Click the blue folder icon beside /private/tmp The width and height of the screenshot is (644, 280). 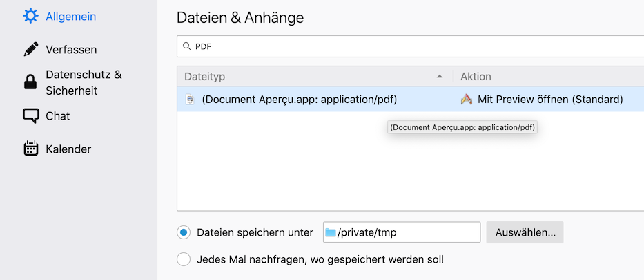[331, 232]
